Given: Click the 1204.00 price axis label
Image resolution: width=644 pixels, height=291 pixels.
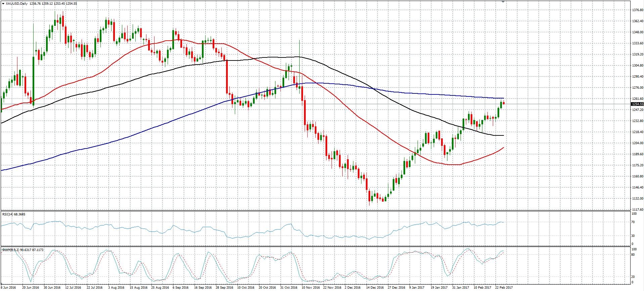Looking at the screenshot, I should (638, 143).
